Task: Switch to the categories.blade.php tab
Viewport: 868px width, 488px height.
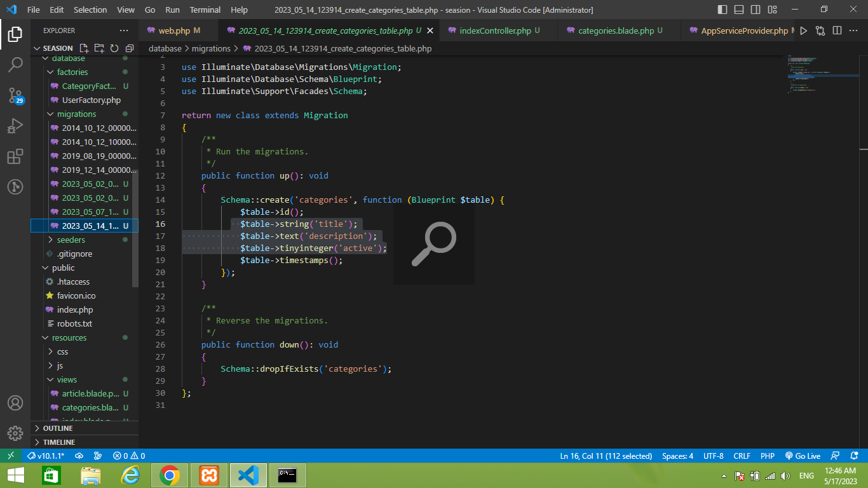Action: tap(619, 30)
